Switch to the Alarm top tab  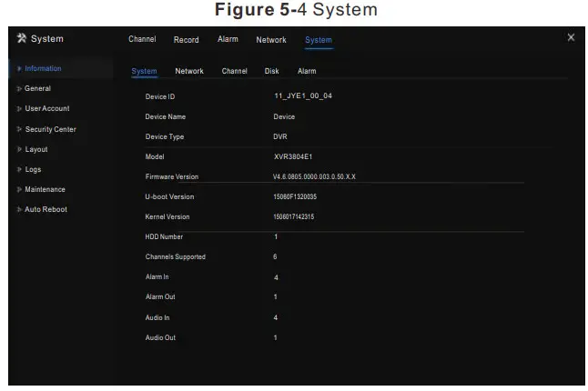[x=228, y=39]
